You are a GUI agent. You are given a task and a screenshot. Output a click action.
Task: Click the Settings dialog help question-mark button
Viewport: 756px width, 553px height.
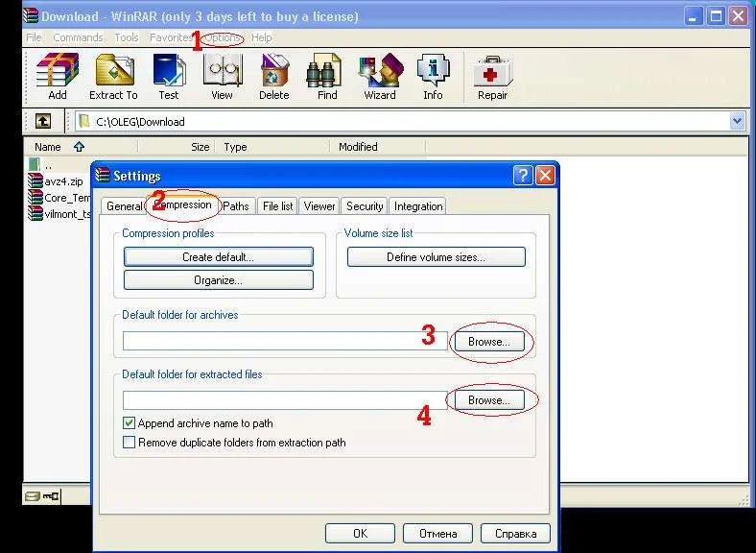523,176
